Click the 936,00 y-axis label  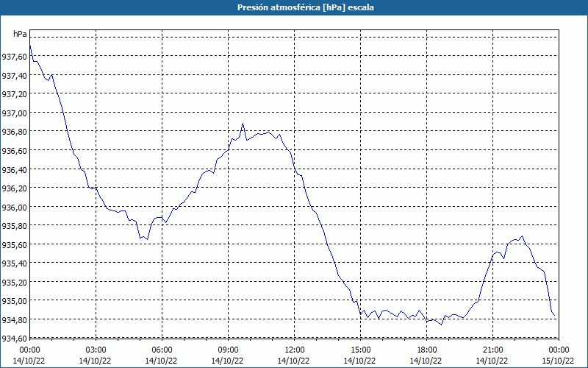coord(14,207)
